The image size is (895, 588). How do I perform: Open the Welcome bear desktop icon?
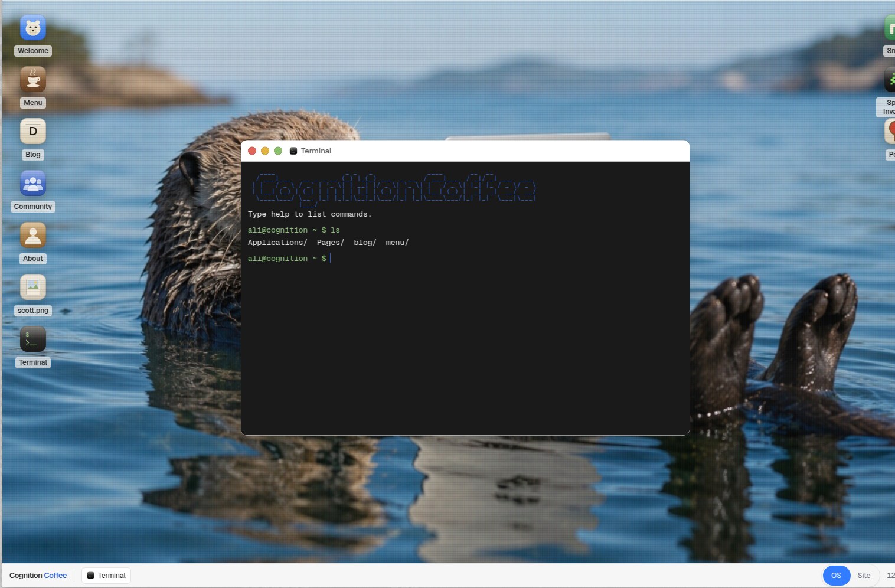coord(33,28)
